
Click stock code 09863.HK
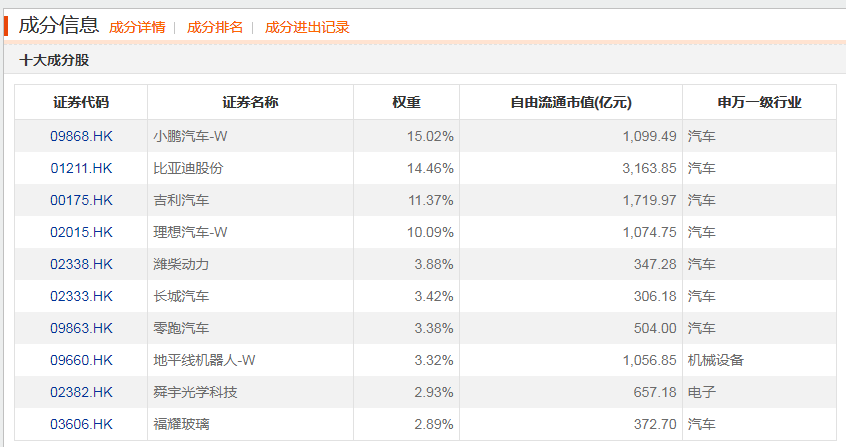[81, 328]
